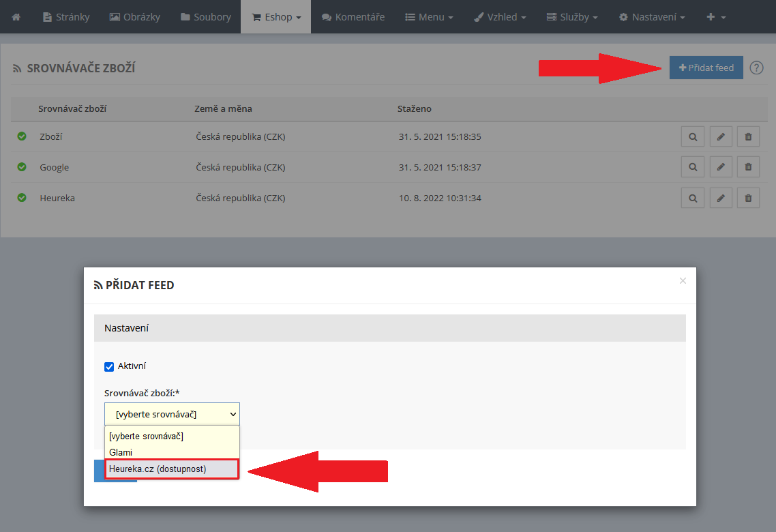Choose Glami from the list

121,452
